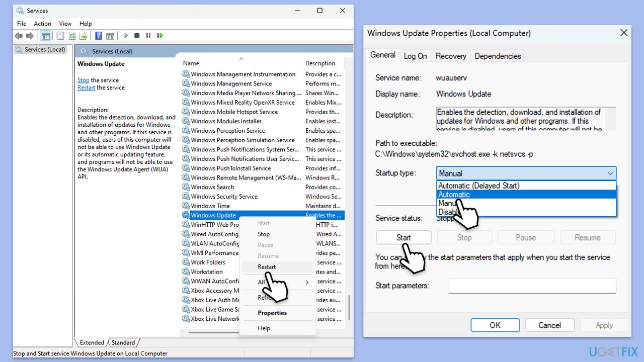Screen dimensions: 644x362
Task: Confirm with the OK button
Action: point(495,325)
